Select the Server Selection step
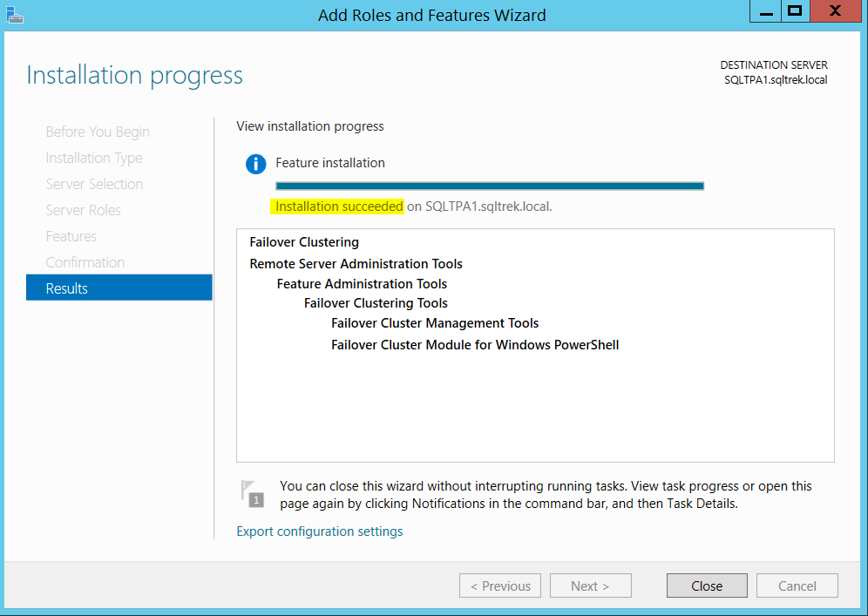Image resolution: width=868 pixels, height=616 pixels. click(94, 185)
